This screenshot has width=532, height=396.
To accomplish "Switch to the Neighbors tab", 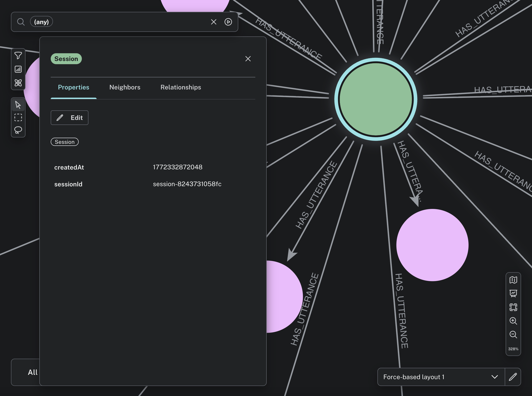I will click(125, 87).
